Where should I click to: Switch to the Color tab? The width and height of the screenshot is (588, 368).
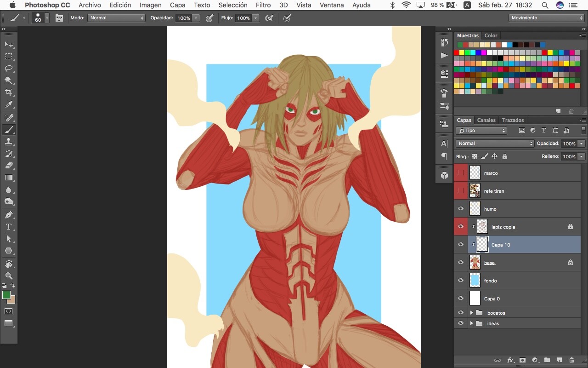(x=491, y=35)
